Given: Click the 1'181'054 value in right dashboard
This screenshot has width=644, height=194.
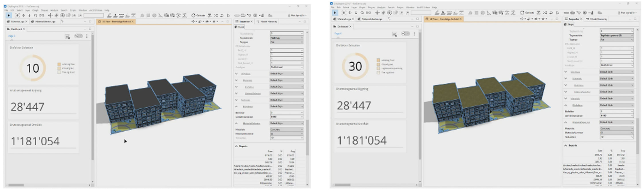Looking at the screenshot, I should pos(362,140).
